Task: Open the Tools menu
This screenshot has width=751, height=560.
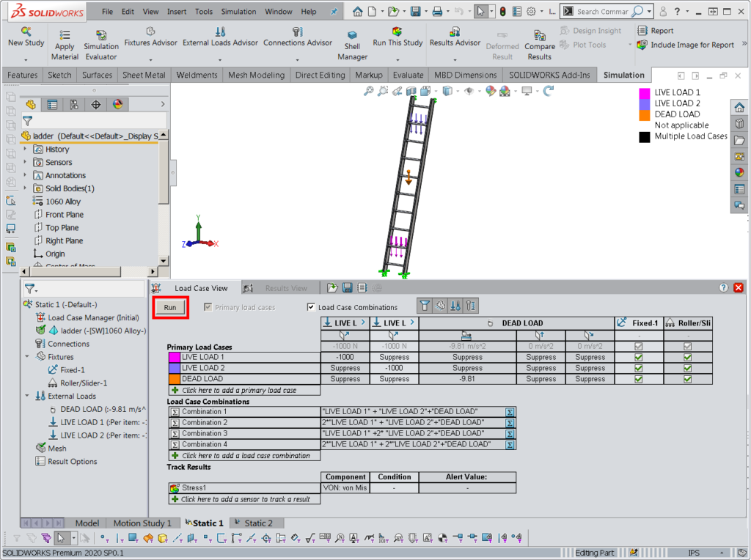Action: 204,12
